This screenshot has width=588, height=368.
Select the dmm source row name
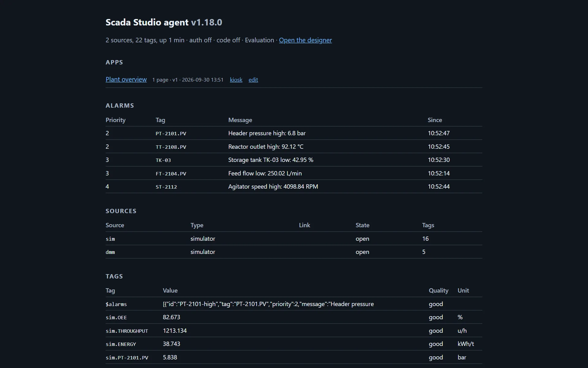(x=110, y=252)
